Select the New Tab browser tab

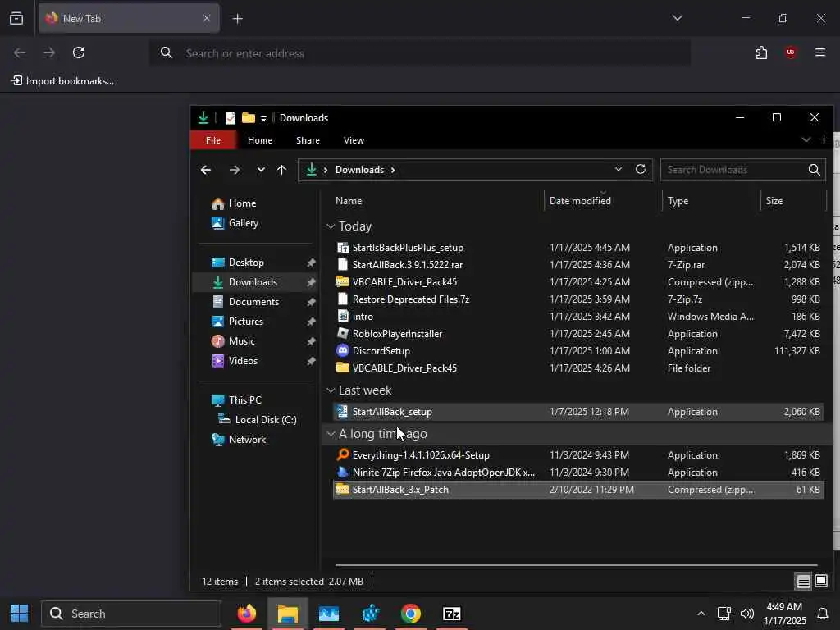[x=129, y=19]
